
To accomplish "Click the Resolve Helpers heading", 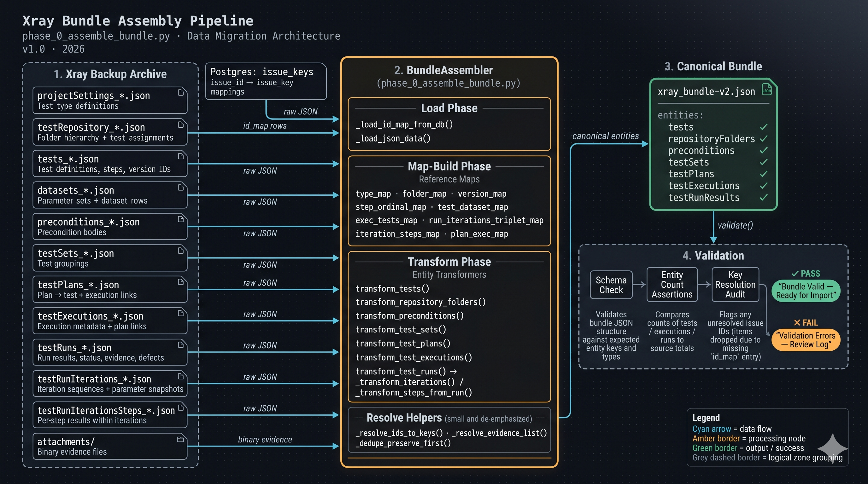I will tap(404, 418).
